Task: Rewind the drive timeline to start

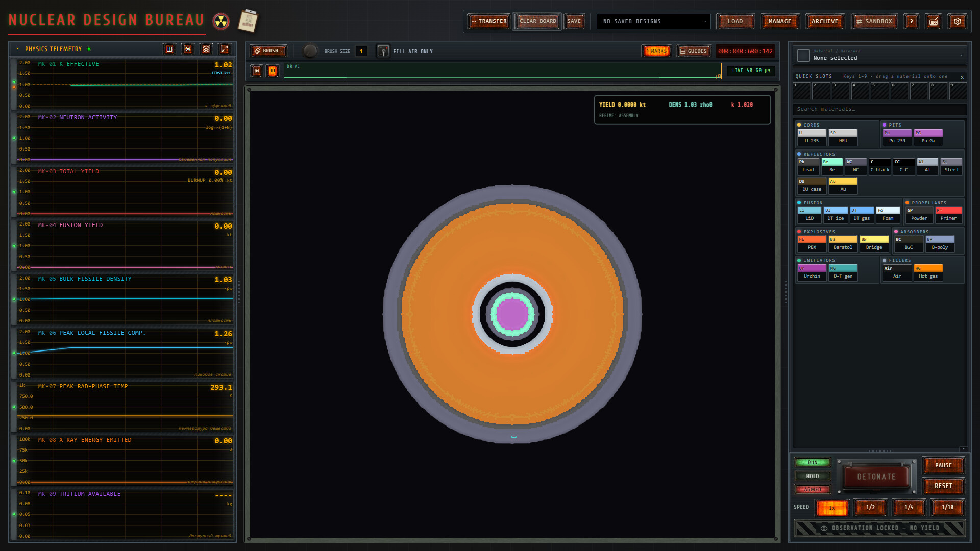Action: click(257, 71)
